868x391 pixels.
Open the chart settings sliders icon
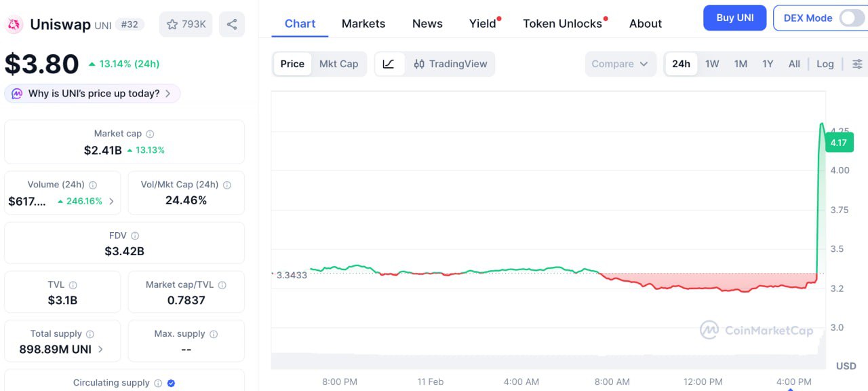[857, 64]
